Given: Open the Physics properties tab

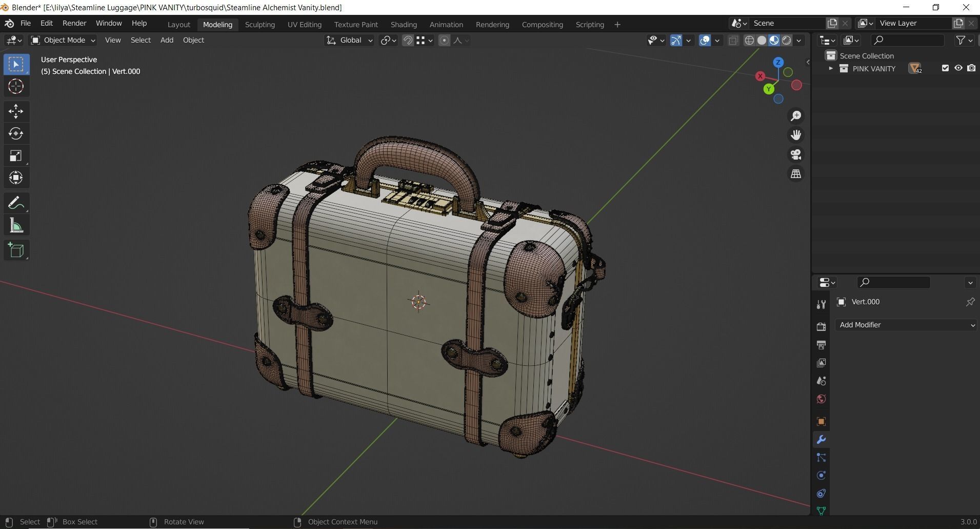Looking at the screenshot, I should (821, 476).
